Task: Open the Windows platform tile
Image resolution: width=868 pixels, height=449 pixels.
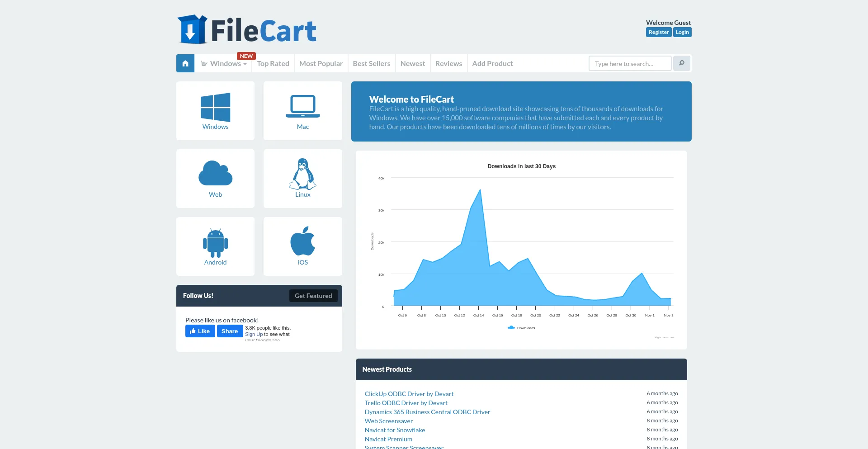Action: pyautogui.click(x=215, y=111)
